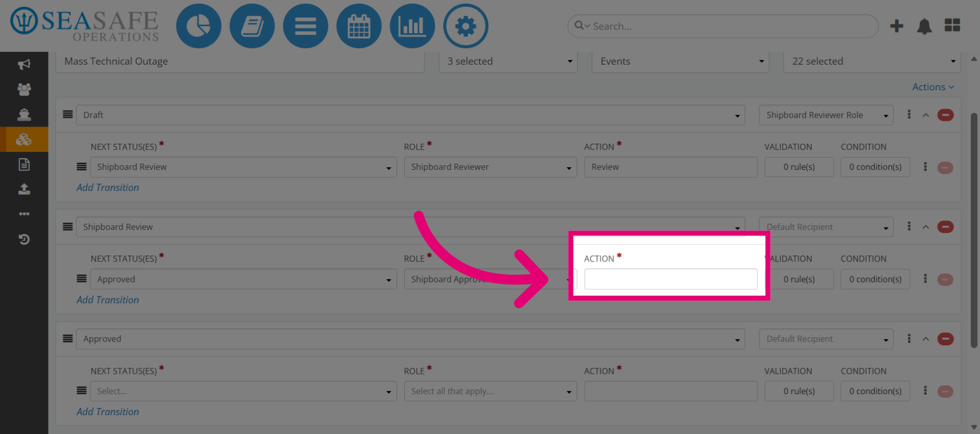
Task: Open the pie chart dashboard icon
Action: (199, 26)
